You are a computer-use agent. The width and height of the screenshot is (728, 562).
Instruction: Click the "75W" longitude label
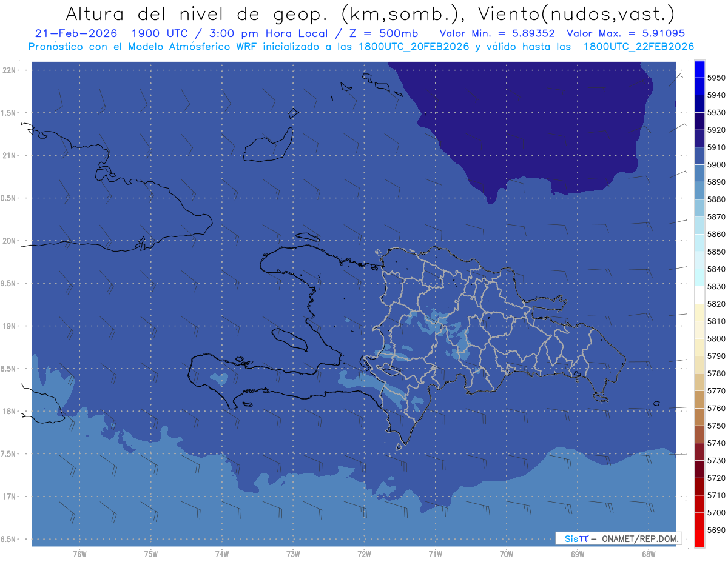151,554
